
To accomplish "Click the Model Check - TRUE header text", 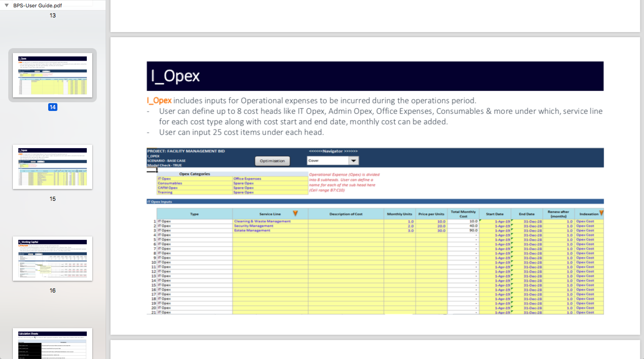I will coord(164,165).
